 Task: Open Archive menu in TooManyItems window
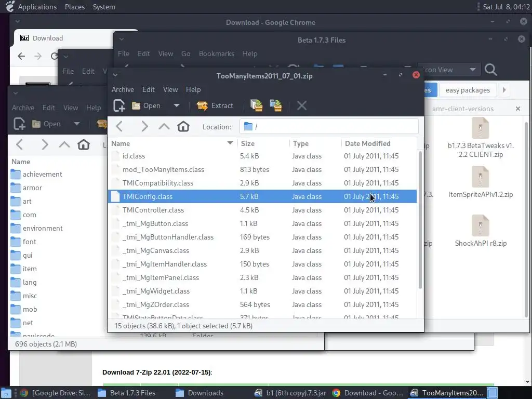click(x=123, y=89)
